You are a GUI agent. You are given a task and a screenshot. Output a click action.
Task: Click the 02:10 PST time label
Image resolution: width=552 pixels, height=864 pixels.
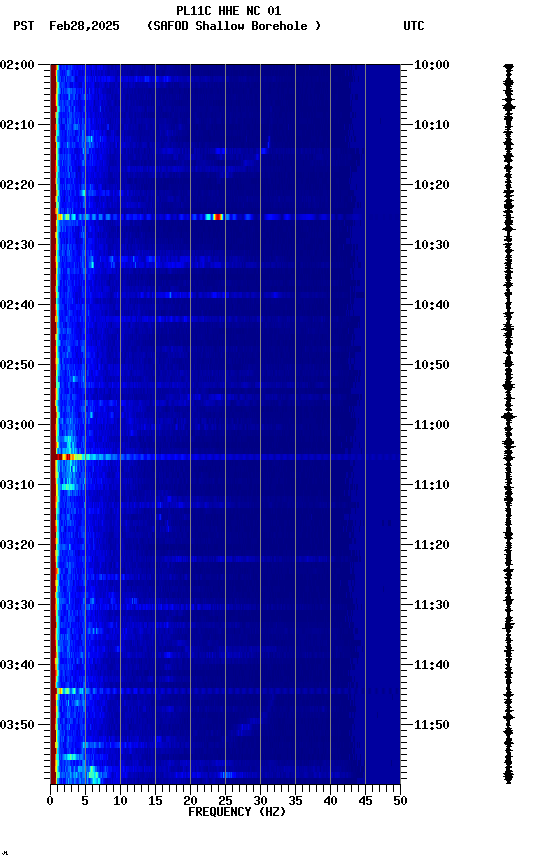coord(17,125)
